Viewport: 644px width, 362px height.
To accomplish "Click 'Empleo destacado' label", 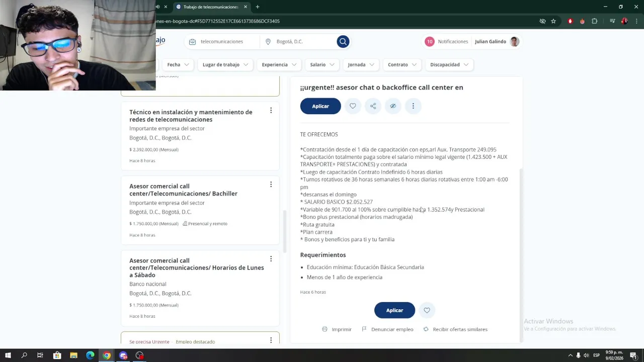I will (195, 342).
